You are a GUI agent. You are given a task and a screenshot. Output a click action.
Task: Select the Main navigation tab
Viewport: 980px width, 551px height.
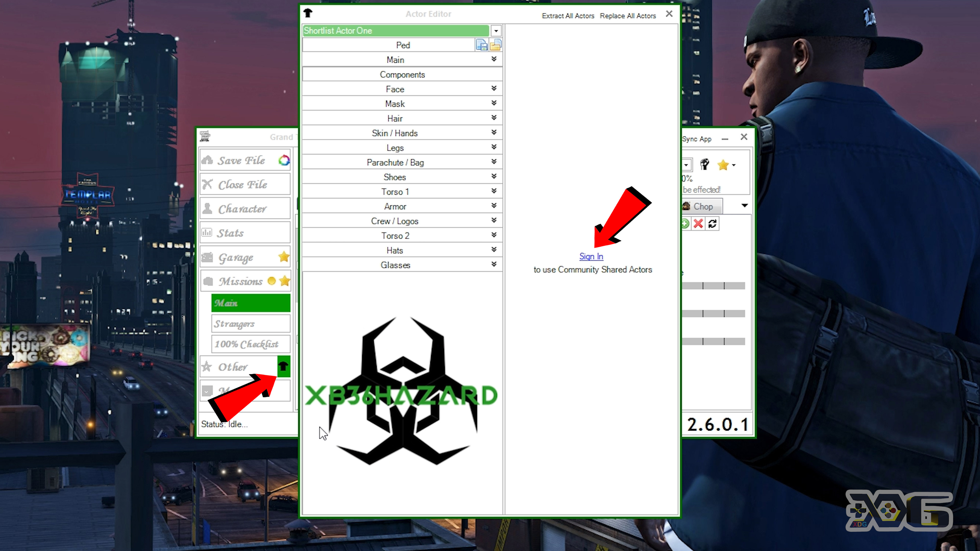tap(249, 303)
